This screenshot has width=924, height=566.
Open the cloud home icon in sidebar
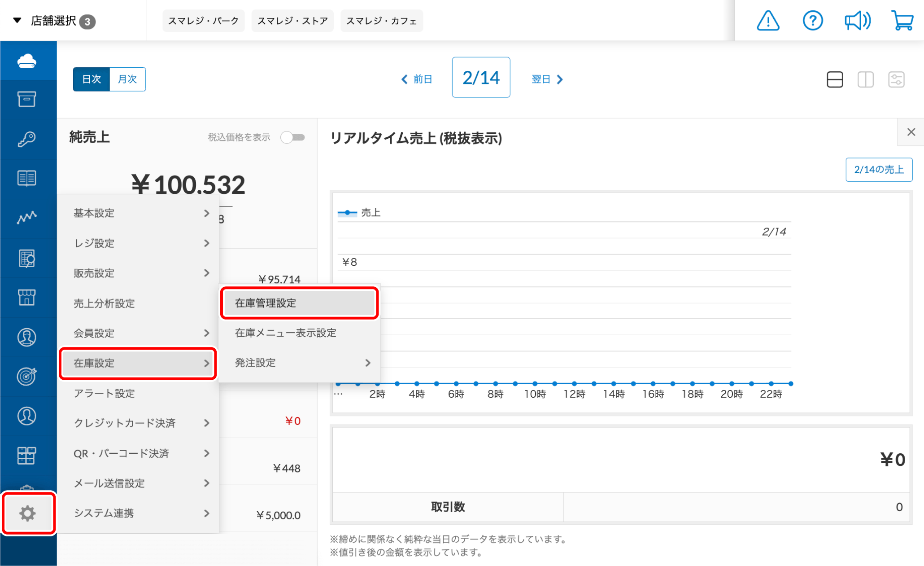(x=27, y=61)
